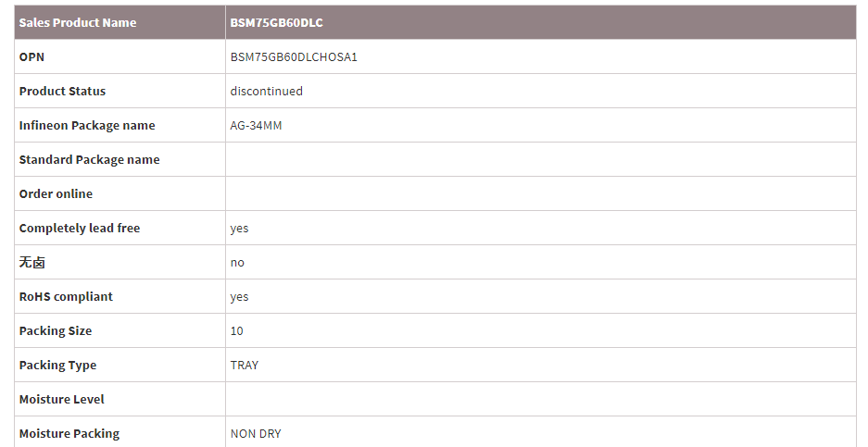The height and width of the screenshot is (447, 868).
Task: Select the yes value for RoHS compliant
Action: pos(239,296)
